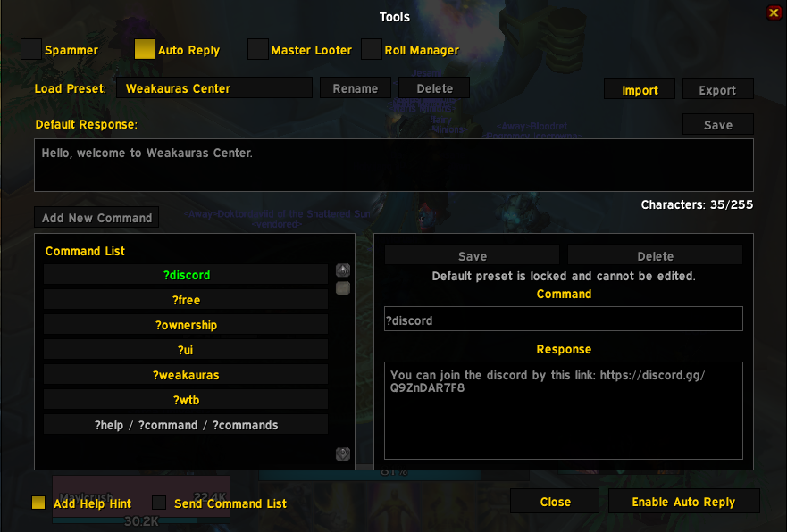The image size is (787, 532).
Task: Click the scroll up arrow in Command List
Action: coord(343,270)
